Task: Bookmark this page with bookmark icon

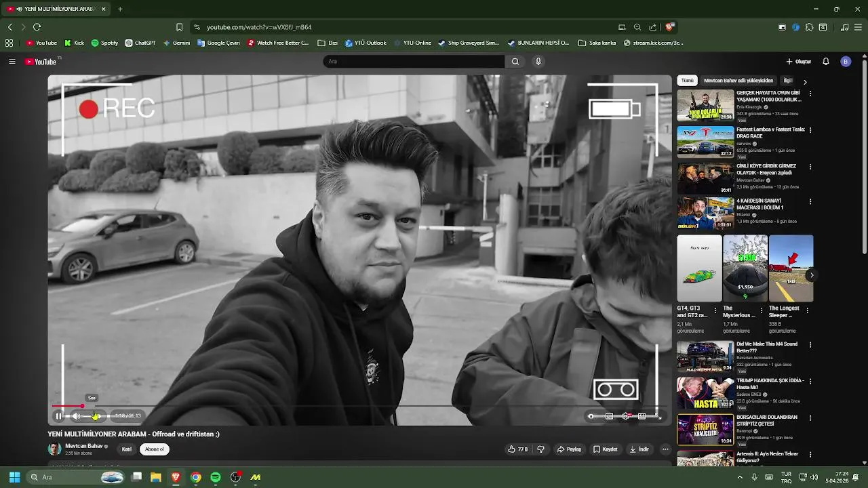Action: pyautogui.click(x=179, y=27)
